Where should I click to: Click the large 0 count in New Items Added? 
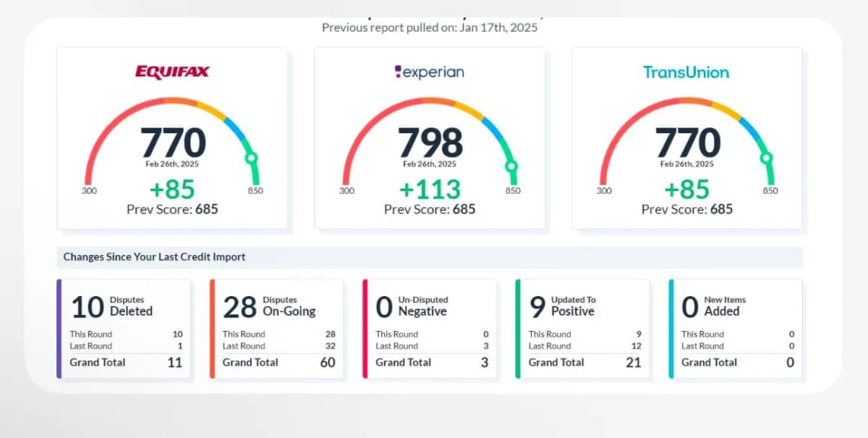tap(690, 307)
